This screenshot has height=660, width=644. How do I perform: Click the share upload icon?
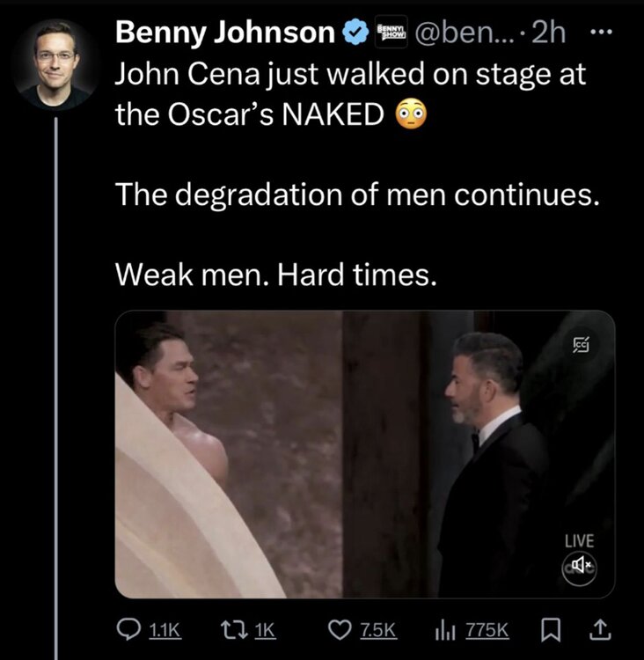coord(603,630)
